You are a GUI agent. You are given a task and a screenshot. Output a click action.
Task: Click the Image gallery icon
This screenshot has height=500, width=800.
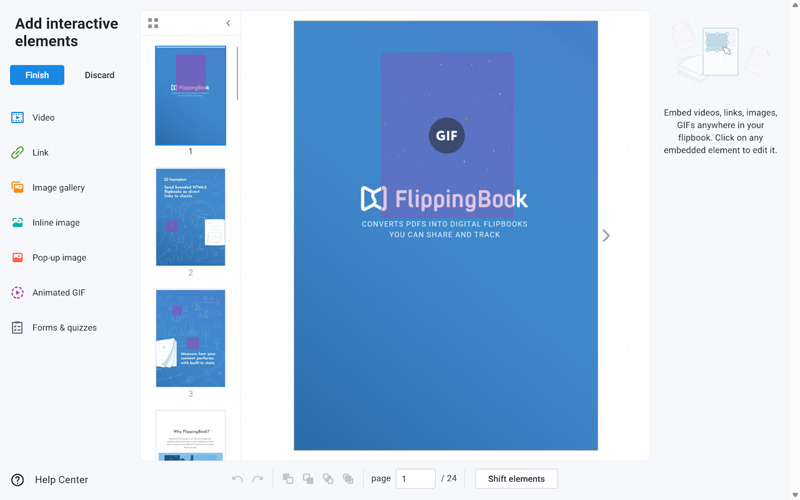pyautogui.click(x=17, y=187)
